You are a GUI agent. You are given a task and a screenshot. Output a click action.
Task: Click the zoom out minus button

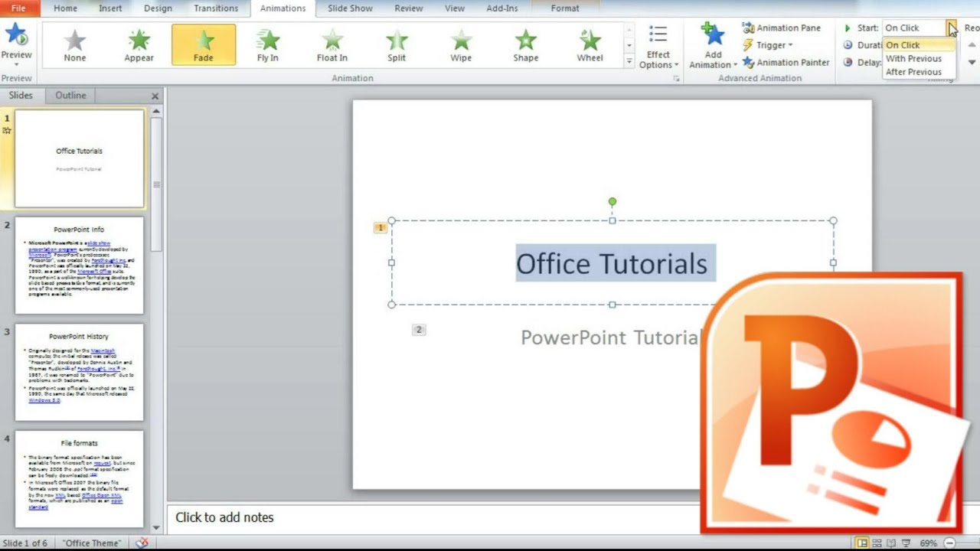point(948,543)
